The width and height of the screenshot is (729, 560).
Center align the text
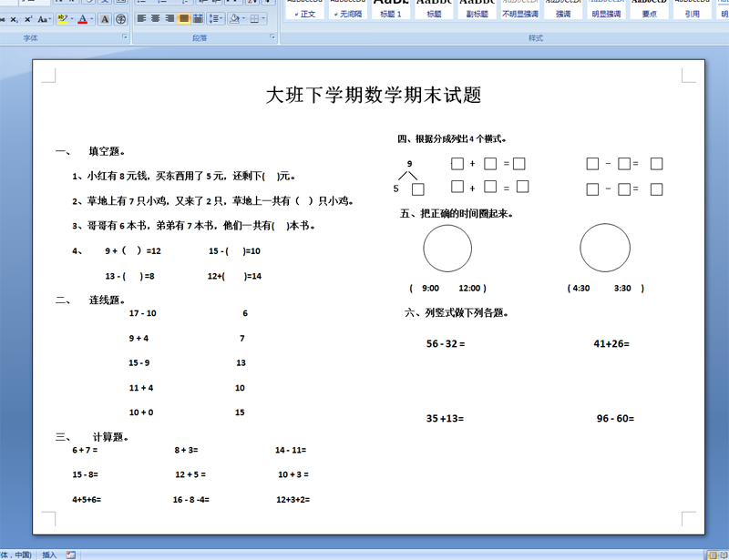pyautogui.click(x=156, y=18)
